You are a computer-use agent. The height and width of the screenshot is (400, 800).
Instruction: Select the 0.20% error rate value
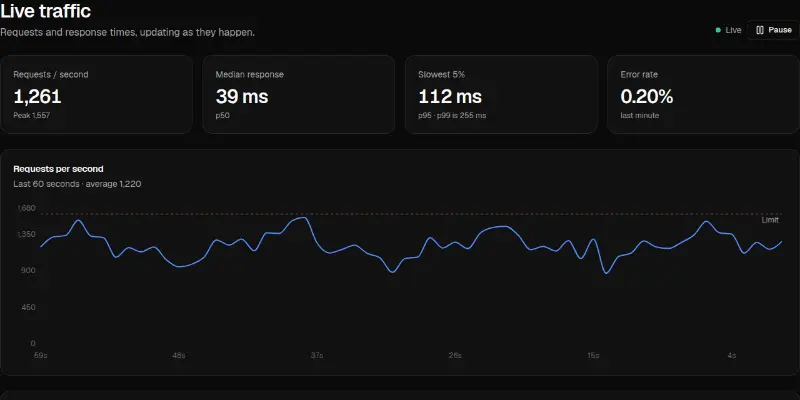[646, 96]
